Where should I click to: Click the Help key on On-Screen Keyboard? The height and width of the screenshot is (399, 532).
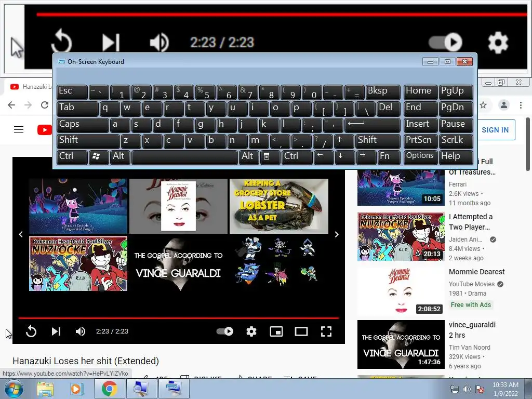coord(456,156)
